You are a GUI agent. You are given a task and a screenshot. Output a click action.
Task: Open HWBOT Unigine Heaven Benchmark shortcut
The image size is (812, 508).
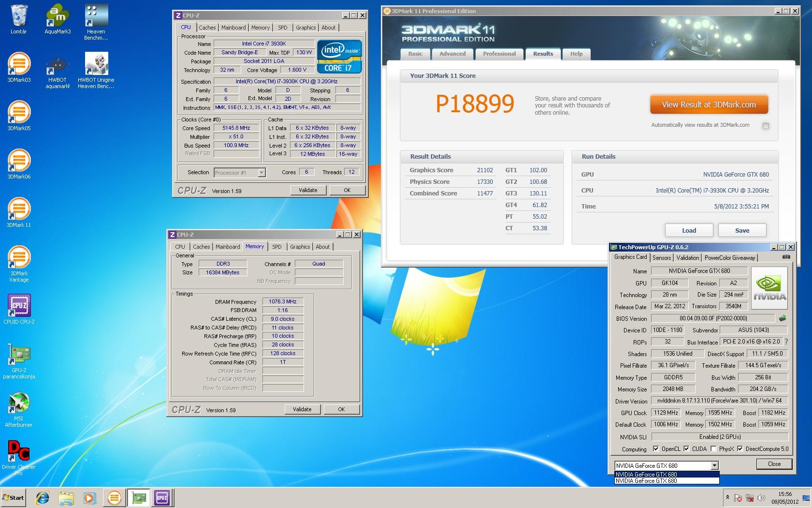(96, 71)
